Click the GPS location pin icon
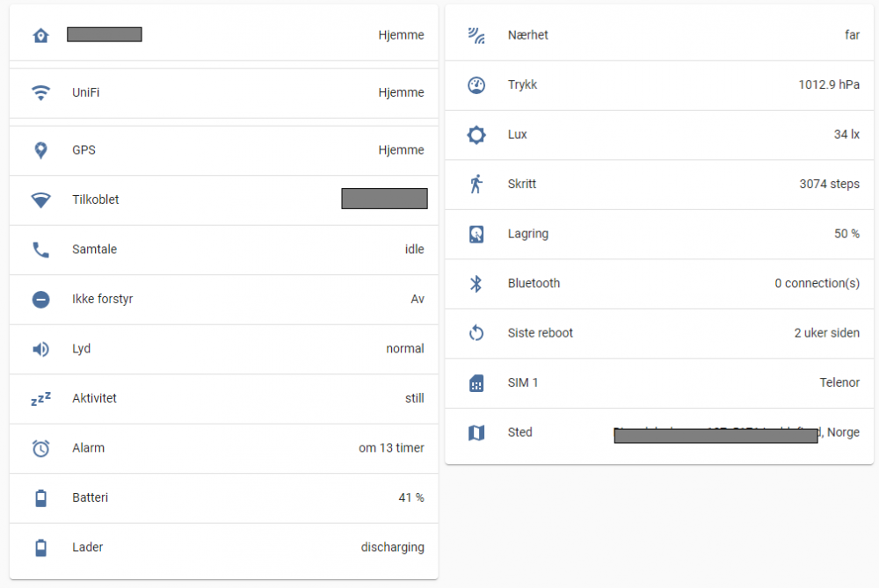Image resolution: width=879 pixels, height=588 pixels. click(x=40, y=150)
